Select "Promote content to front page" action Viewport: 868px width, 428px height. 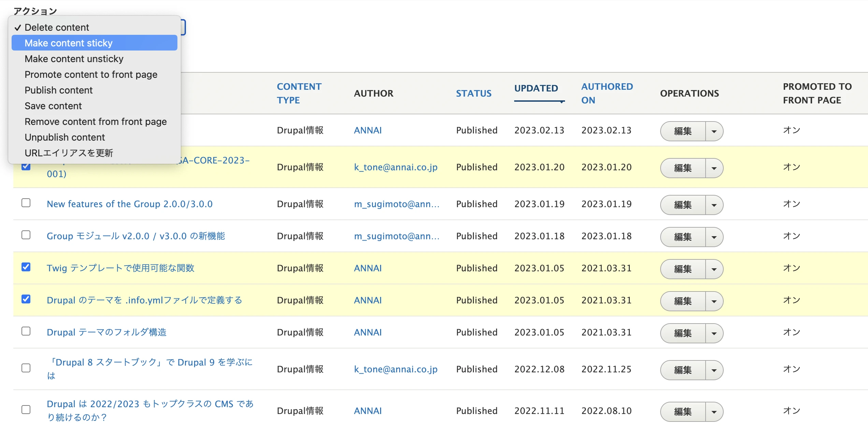click(x=91, y=74)
